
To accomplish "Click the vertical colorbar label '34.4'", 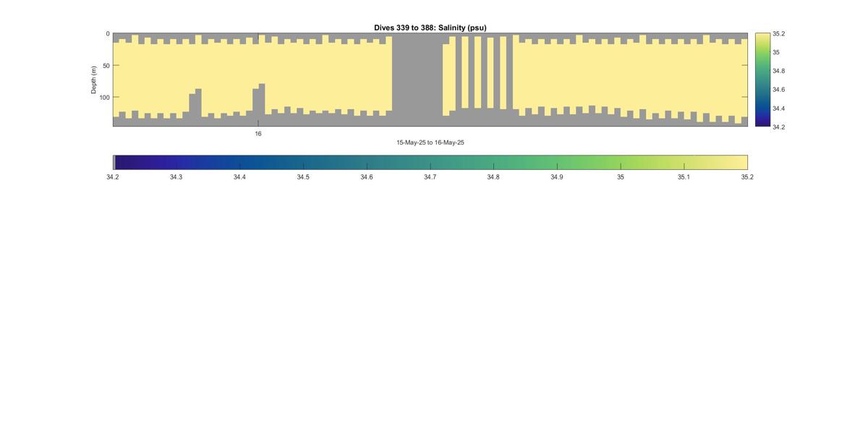I will [x=778, y=109].
